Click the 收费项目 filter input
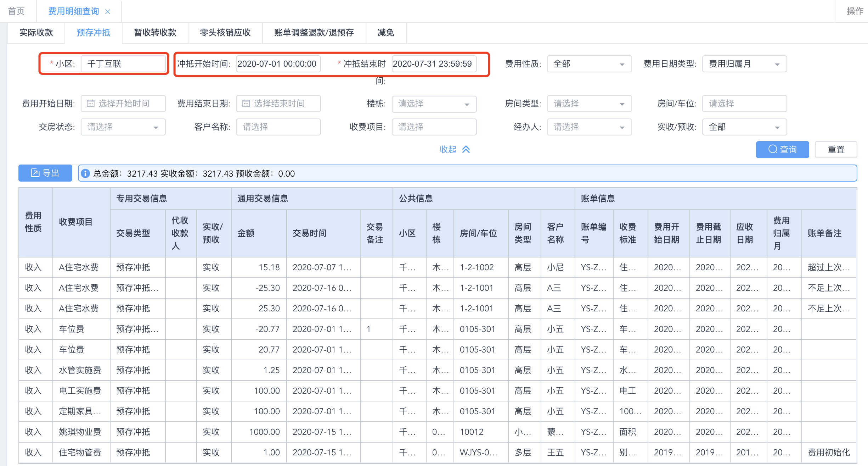 pos(434,127)
